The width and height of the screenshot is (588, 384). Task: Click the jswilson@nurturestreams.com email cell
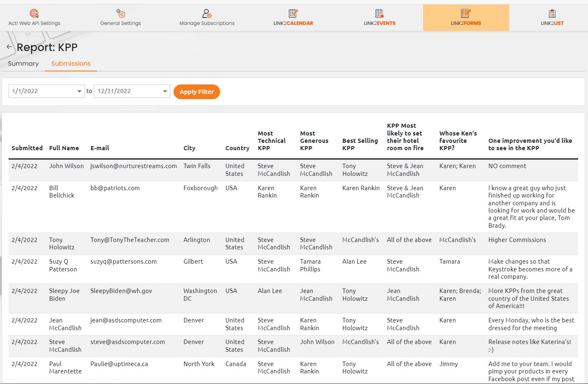click(x=134, y=166)
